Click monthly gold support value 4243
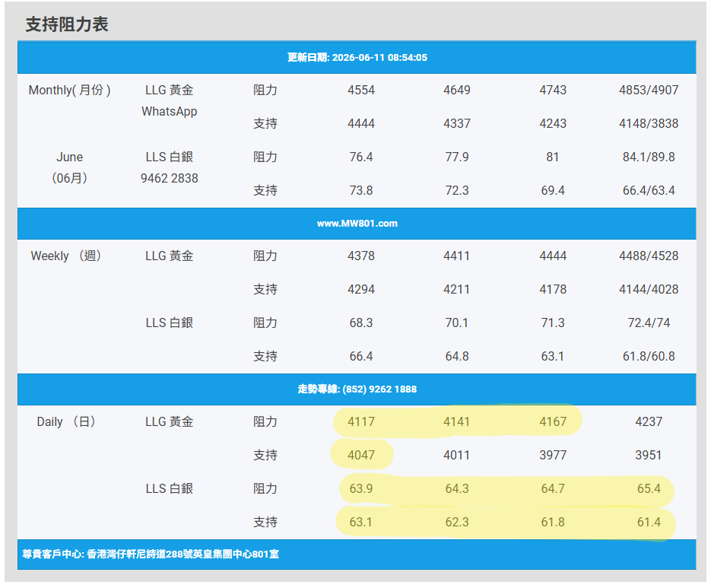The image size is (711, 588). click(553, 124)
